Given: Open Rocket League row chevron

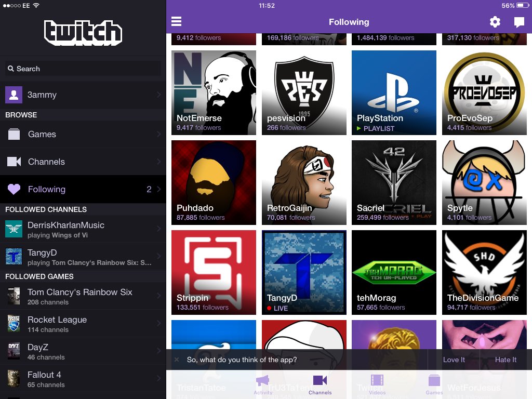Looking at the screenshot, I should tap(159, 323).
